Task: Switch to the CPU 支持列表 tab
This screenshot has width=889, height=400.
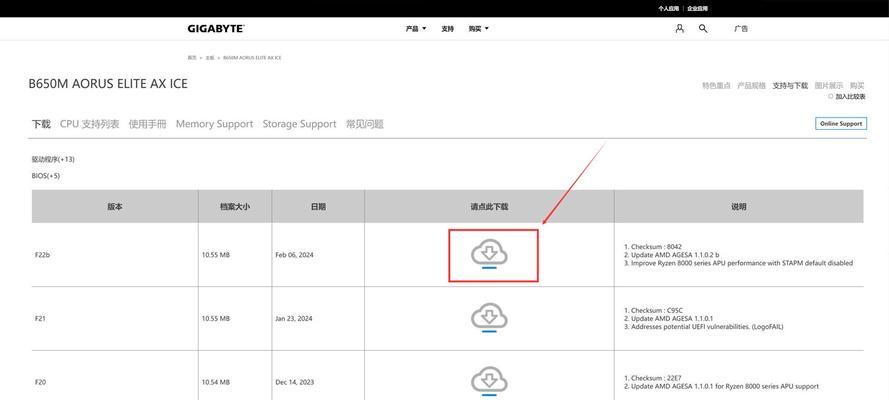Action: pyautogui.click(x=90, y=124)
